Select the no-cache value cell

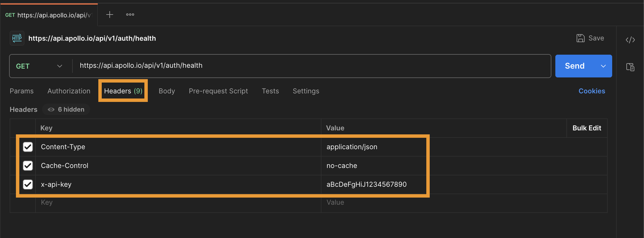464,166
